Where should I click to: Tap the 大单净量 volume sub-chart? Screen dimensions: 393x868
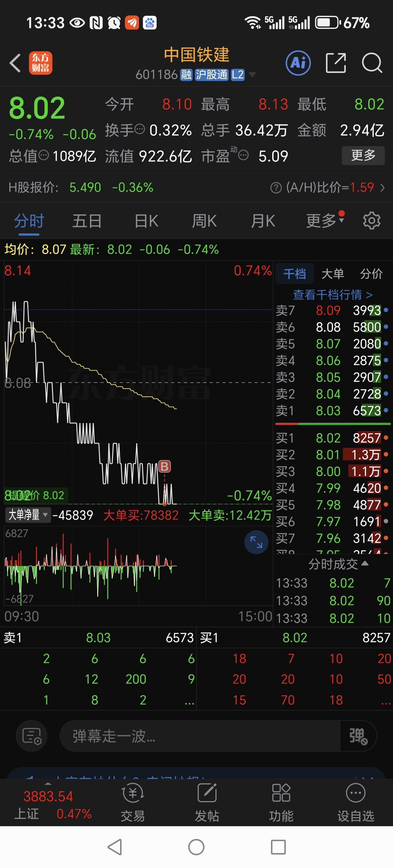tap(138, 566)
